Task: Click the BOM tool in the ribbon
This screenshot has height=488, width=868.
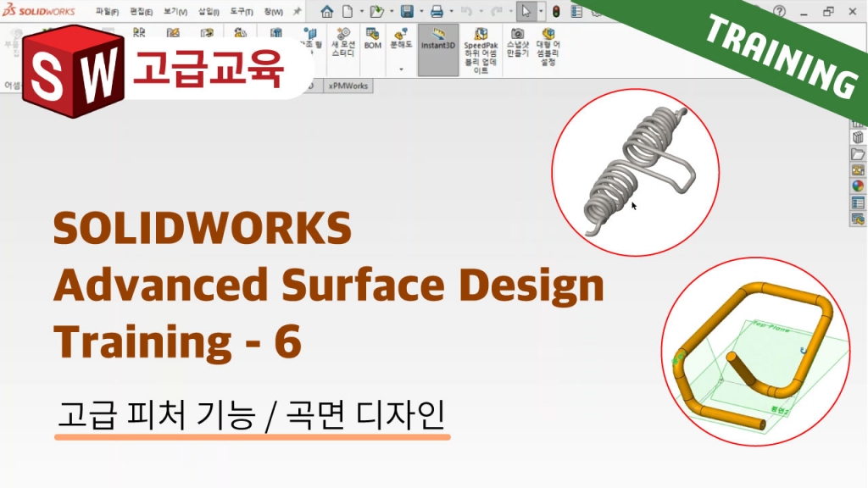Action: [373, 39]
